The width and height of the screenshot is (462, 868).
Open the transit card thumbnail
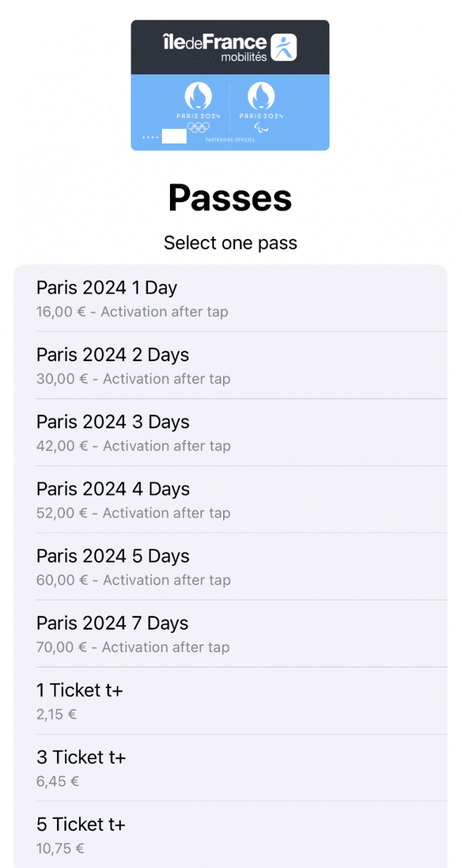(x=230, y=84)
